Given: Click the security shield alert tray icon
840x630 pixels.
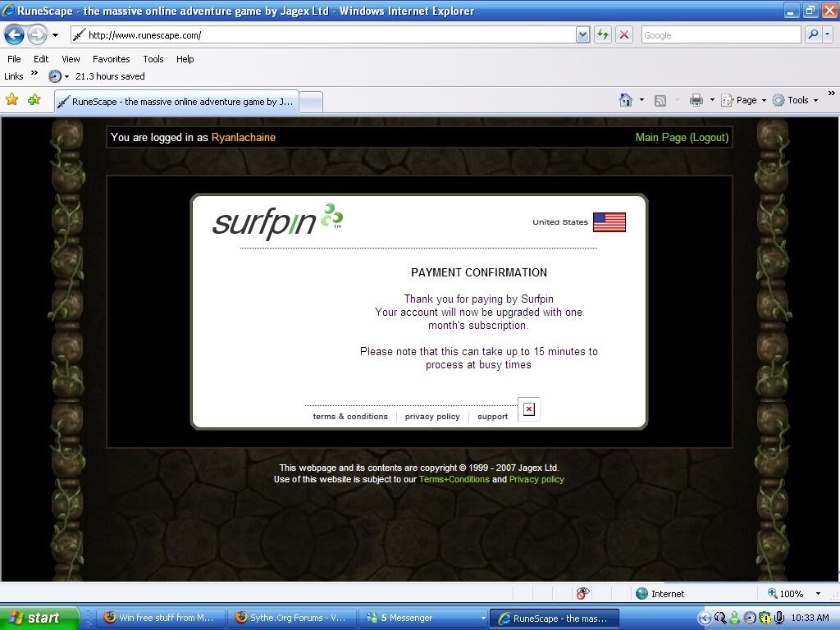Looking at the screenshot, I should point(765,619).
